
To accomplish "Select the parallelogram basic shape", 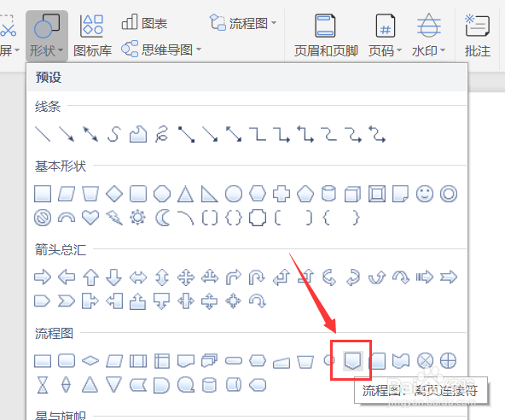I will tap(67, 194).
